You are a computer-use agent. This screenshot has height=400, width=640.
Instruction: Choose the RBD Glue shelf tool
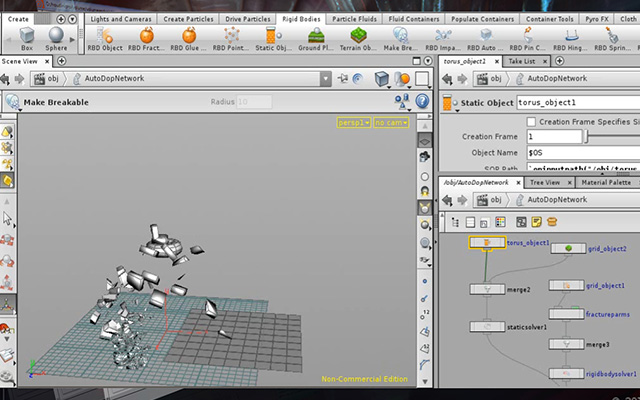coord(189,39)
